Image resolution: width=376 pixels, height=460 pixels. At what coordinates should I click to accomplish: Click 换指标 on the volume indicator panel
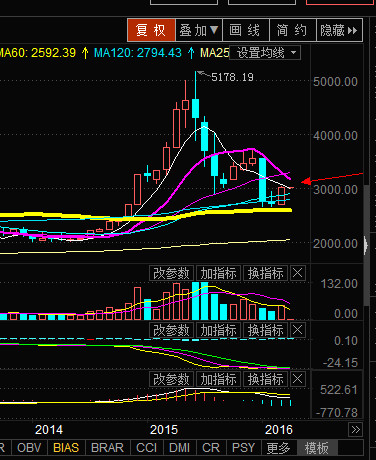click(266, 273)
